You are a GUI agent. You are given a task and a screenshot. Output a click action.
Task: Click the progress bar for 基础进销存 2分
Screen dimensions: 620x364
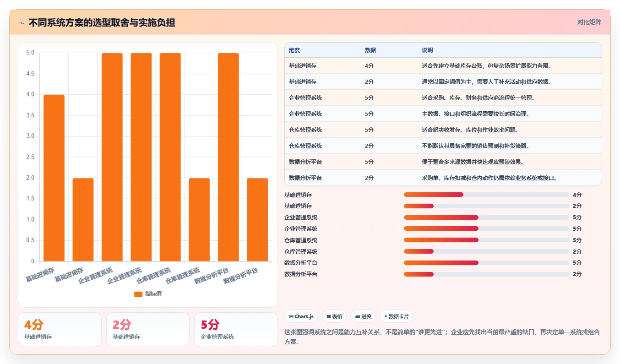486,206
